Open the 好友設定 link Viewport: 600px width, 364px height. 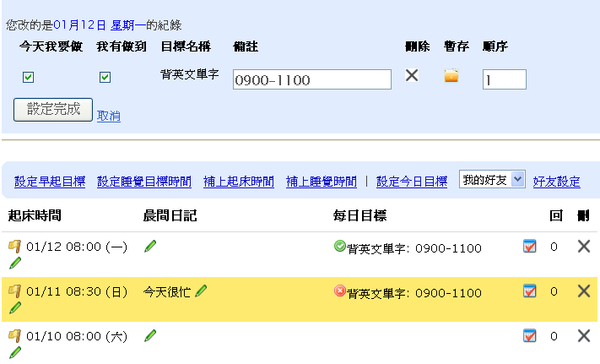(557, 181)
